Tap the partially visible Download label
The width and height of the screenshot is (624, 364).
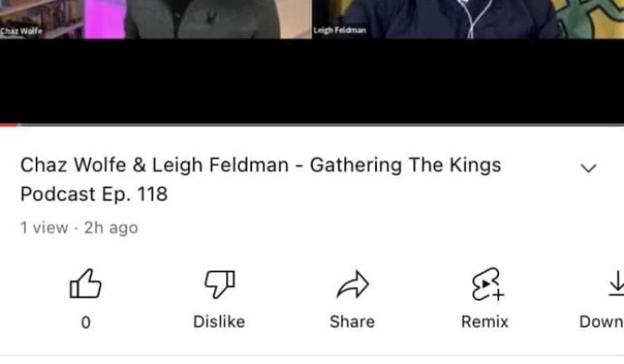tap(601, 322)
